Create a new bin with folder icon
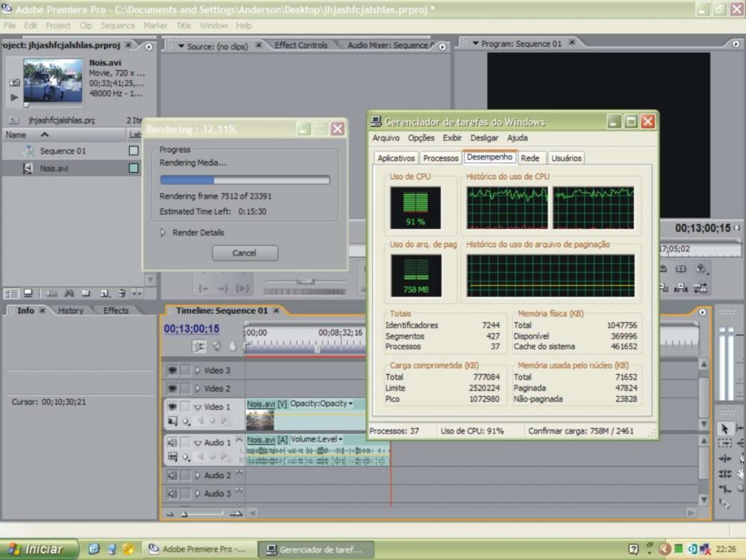The height and width of the screenshot is (560, 746). [87, 294]
